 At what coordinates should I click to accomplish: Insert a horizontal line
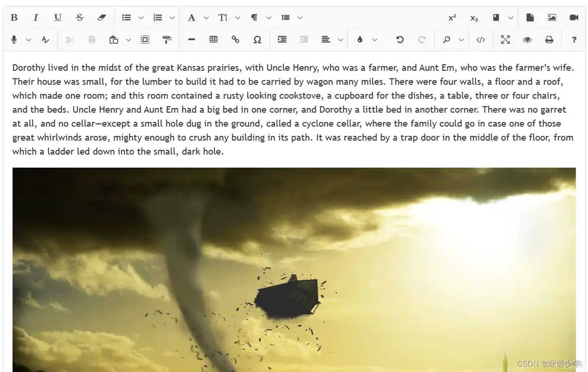192,40
